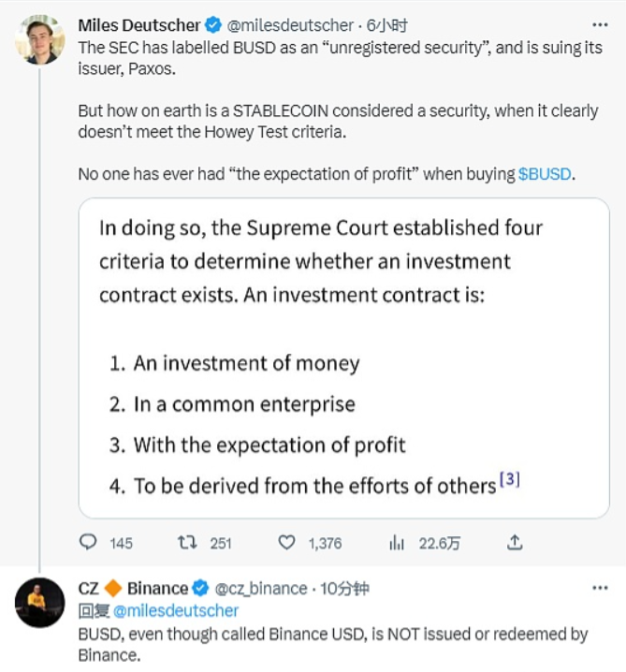Click the 10分钟 timestamp on reply
Viewport: 626px width, 672px height.
click(x=346, y=589)
